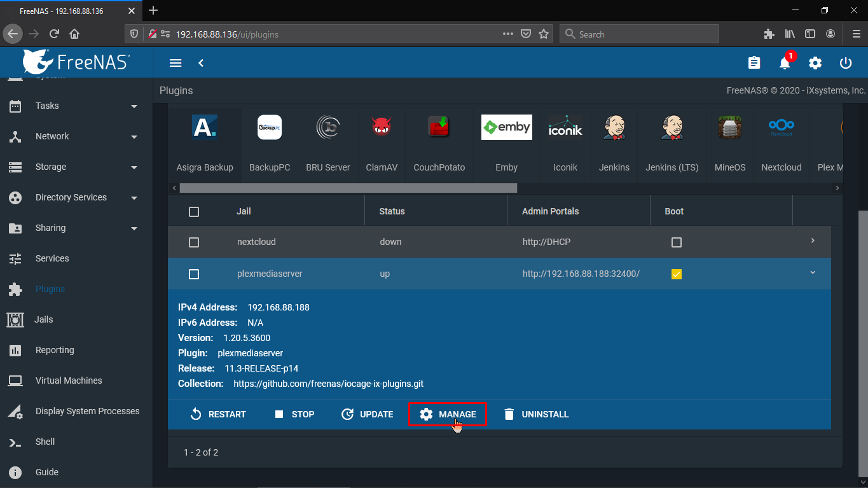Select the Emby plugin logo
The image size is (868, 488).
(506, 127)
